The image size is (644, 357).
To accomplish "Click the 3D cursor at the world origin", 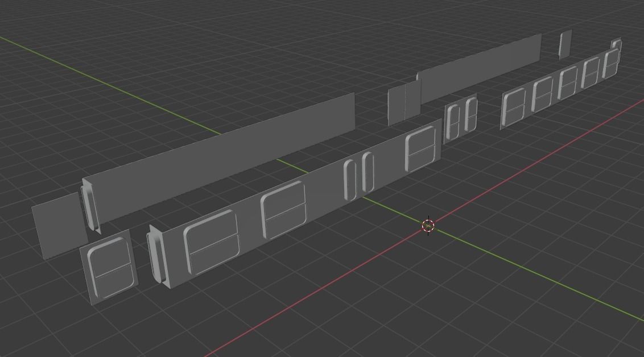I will 428,225.
